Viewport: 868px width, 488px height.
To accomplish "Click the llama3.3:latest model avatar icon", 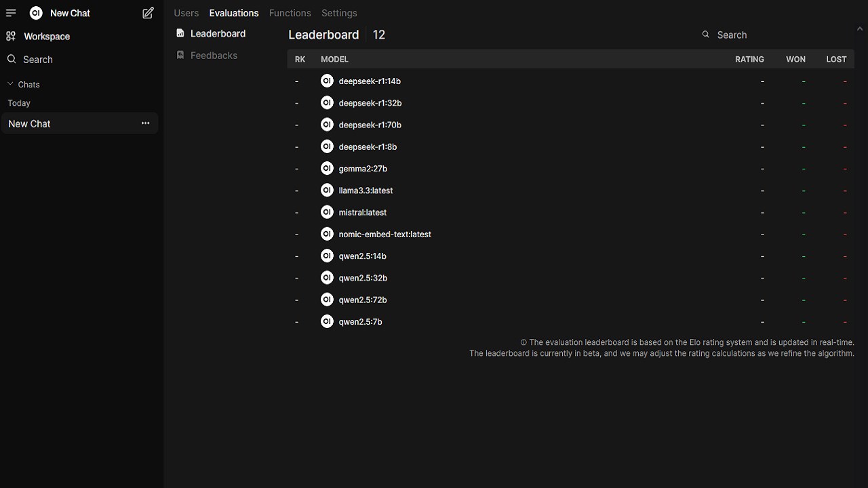I will [x=327, y=190].
